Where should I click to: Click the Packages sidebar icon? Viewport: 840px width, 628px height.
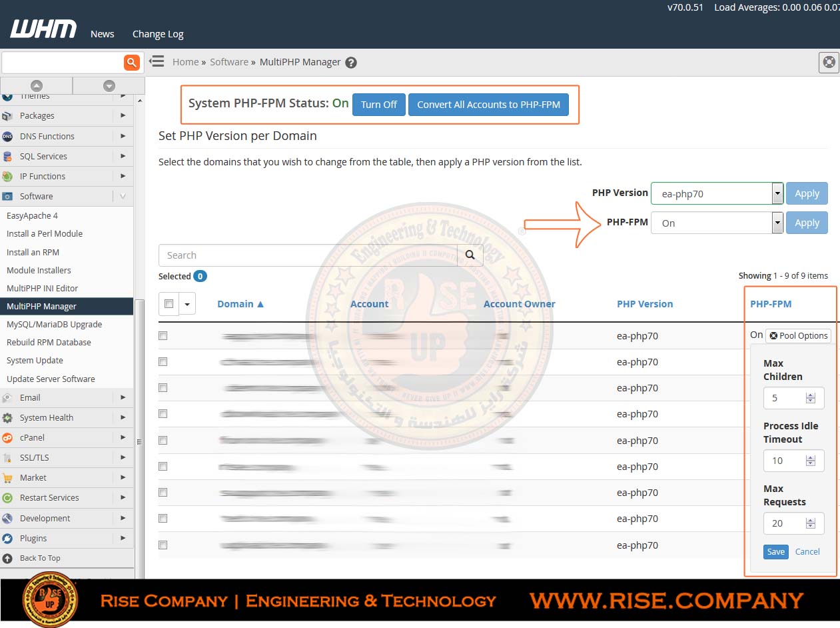pos(7,116)
